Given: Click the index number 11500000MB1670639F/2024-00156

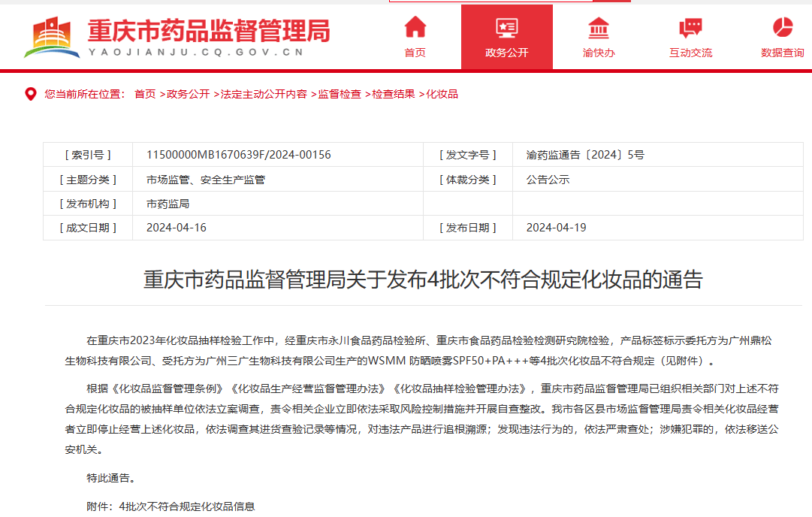Looking at the screenshot, I should point(238,155).
